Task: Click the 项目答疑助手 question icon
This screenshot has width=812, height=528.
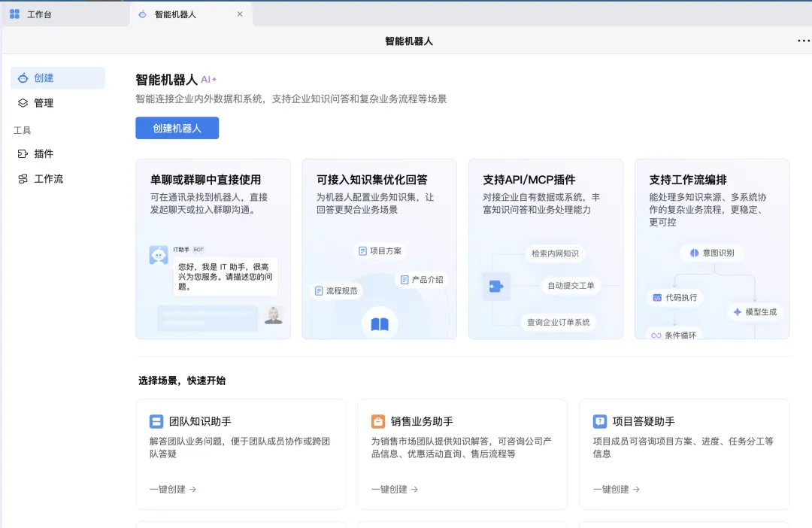Action: point(600,421)
